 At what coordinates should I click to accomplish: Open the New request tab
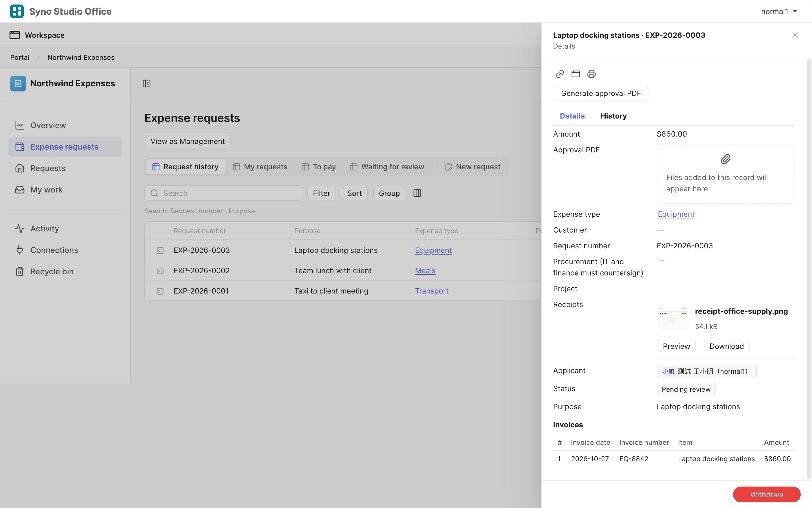(x=473, y=167)
